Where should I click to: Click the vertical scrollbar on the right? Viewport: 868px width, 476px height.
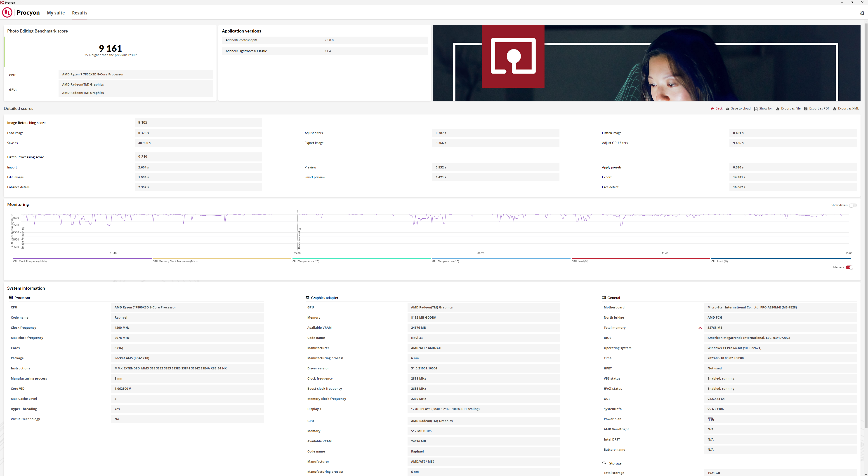pyautogui.click(x=866, y=226)
